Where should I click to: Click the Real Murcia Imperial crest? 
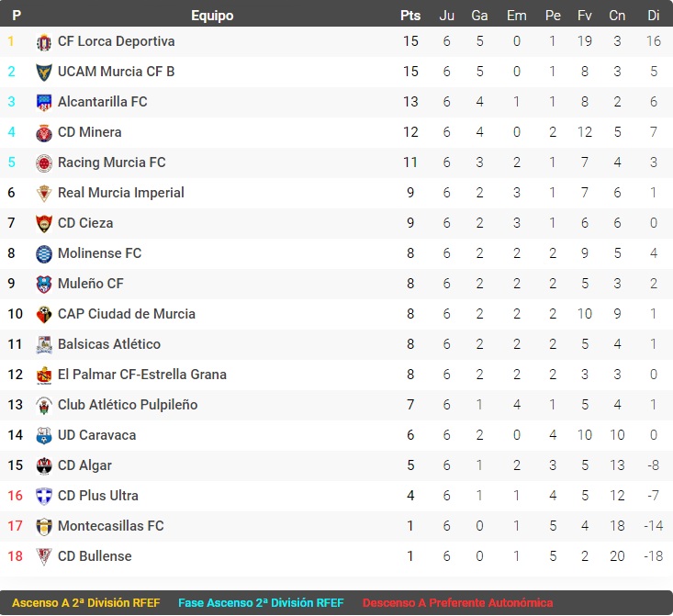[44, 194]
